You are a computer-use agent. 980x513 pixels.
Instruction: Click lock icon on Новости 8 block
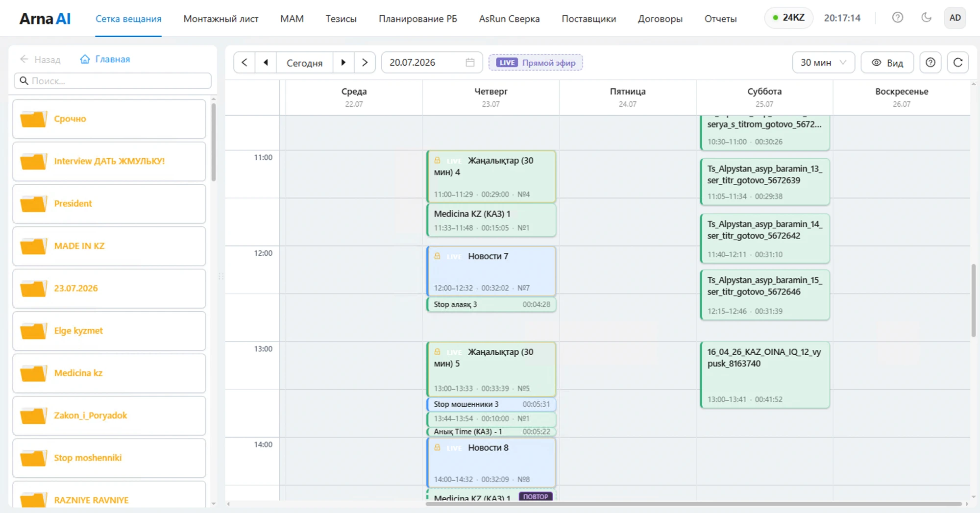point(438,447)
